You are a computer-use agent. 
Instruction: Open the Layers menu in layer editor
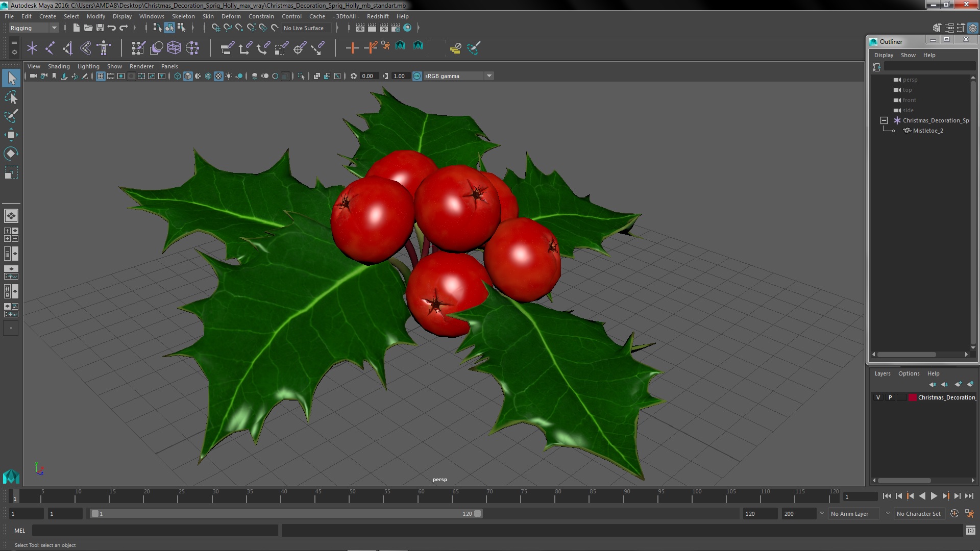(x=882, y=373)
